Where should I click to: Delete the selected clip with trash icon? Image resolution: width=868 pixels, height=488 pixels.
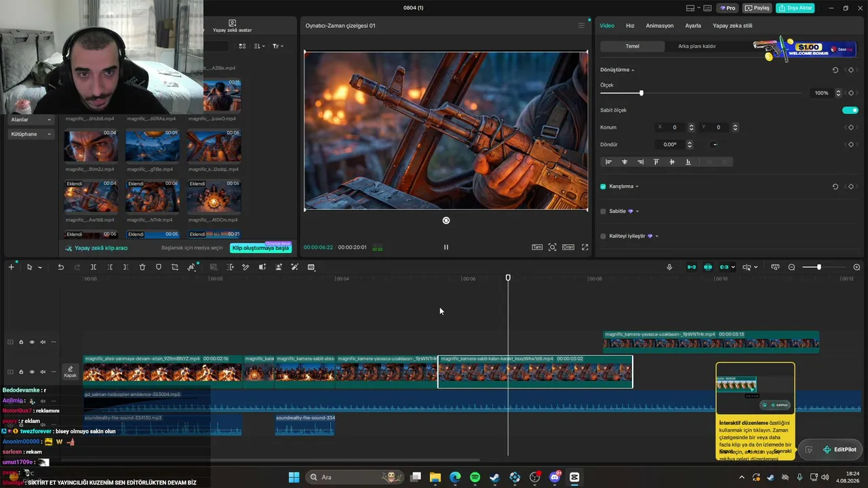(142, 267)
